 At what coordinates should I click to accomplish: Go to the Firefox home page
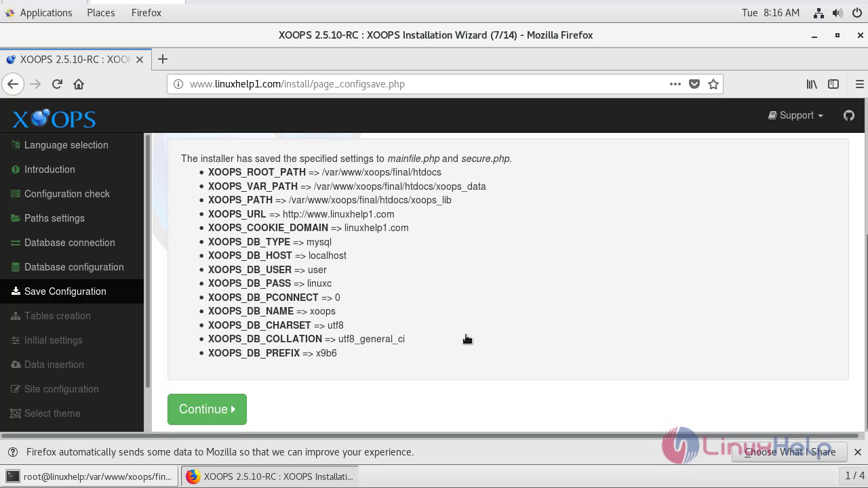[79, 84]
